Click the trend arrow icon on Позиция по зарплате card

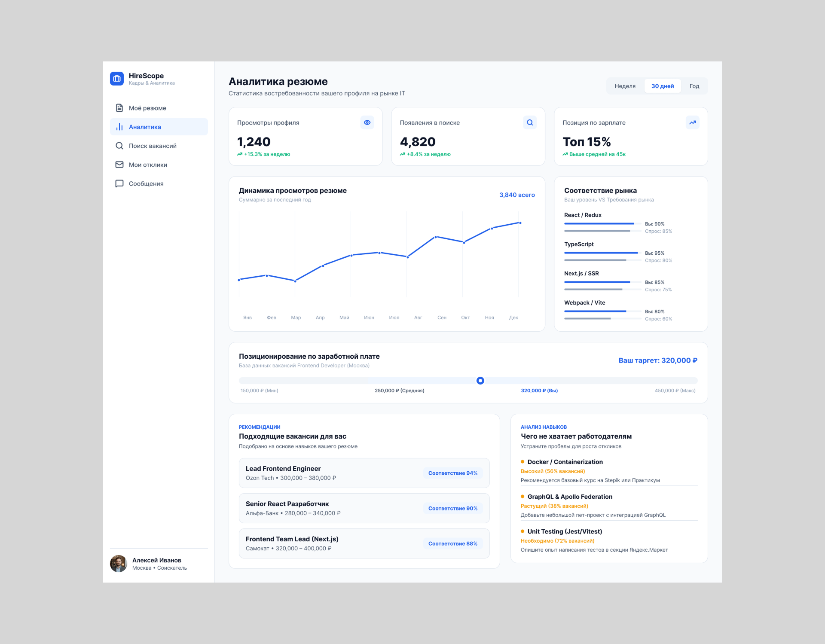693,122
